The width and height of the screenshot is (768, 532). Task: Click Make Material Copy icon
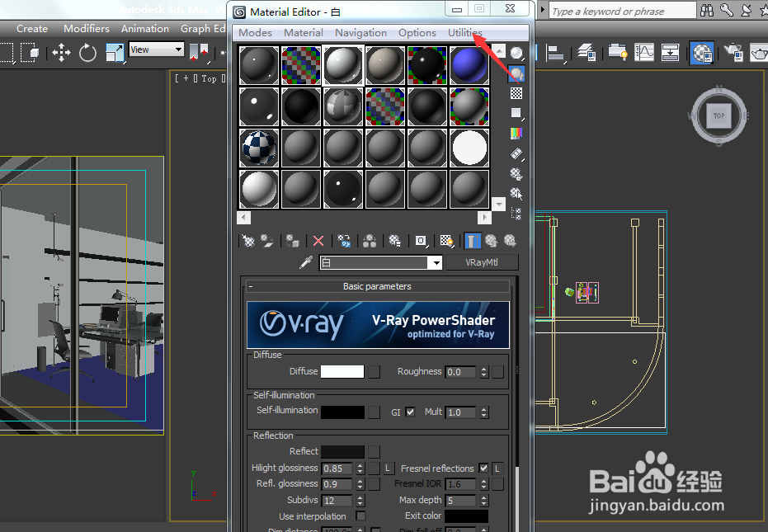point(344,241)
